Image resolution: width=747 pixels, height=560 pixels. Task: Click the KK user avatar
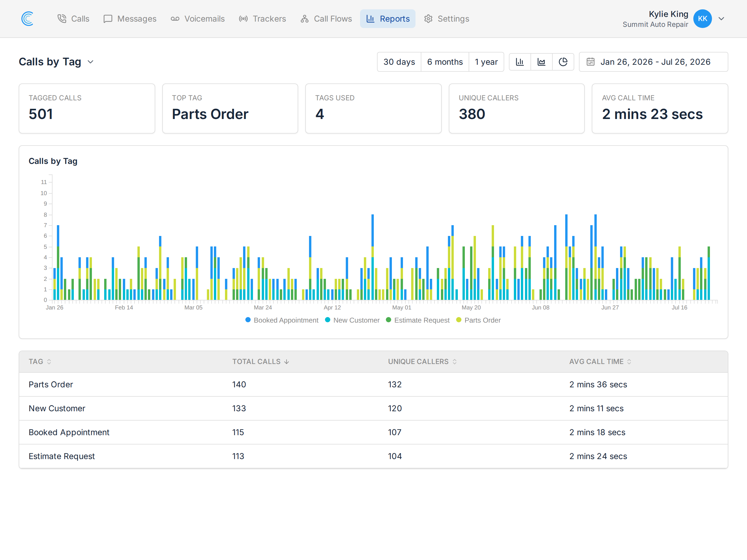coord(702,19)
